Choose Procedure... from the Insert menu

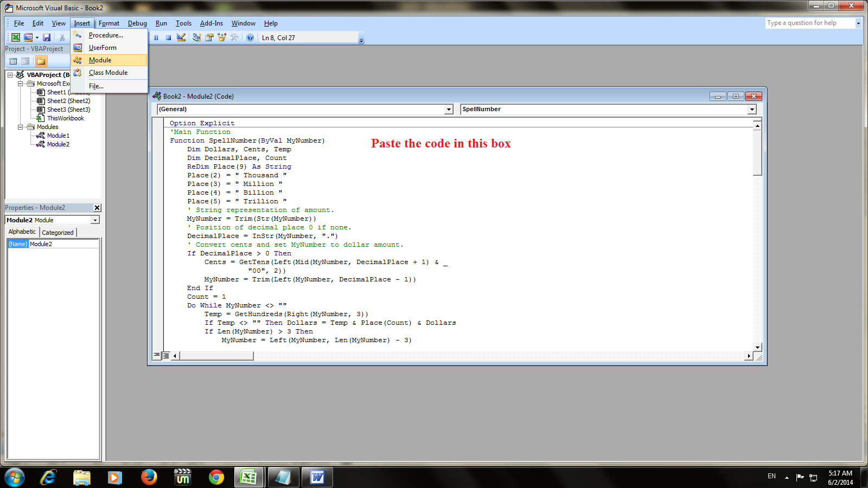pyautogui.click(x=108, y=35)
